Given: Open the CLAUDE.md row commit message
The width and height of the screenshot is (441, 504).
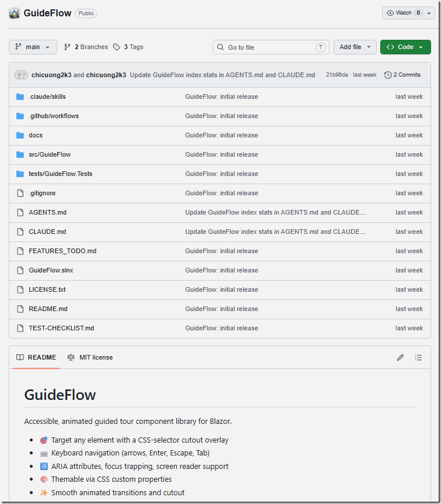Looking at the screenshot, I should pyautogui.click(x=275, y=232).
